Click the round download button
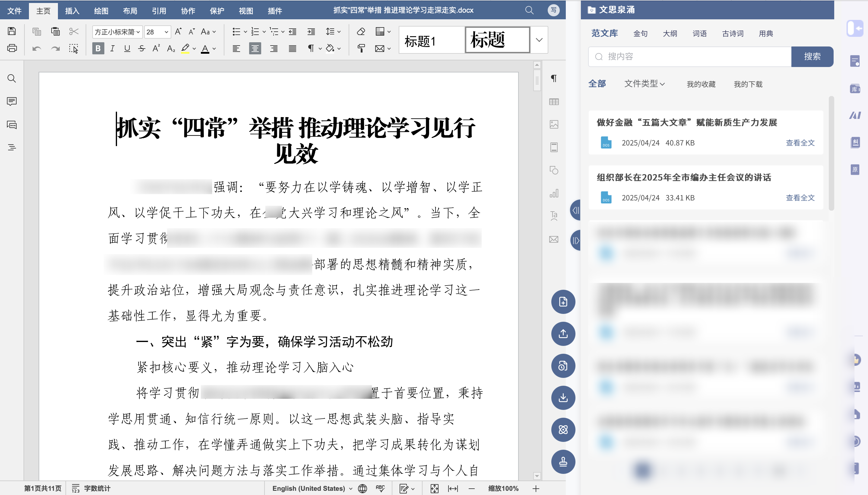Viewport: 868px width, 495px height. [563, 398]
